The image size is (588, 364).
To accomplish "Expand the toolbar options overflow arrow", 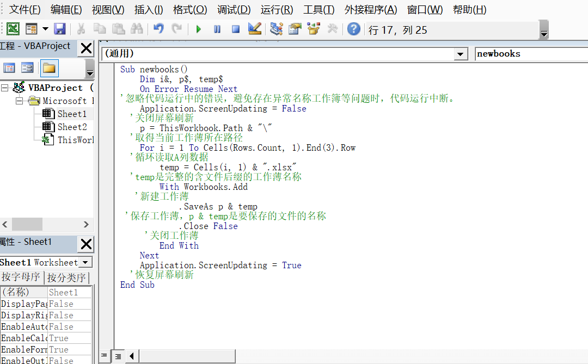I will click(x=544, y=30).
